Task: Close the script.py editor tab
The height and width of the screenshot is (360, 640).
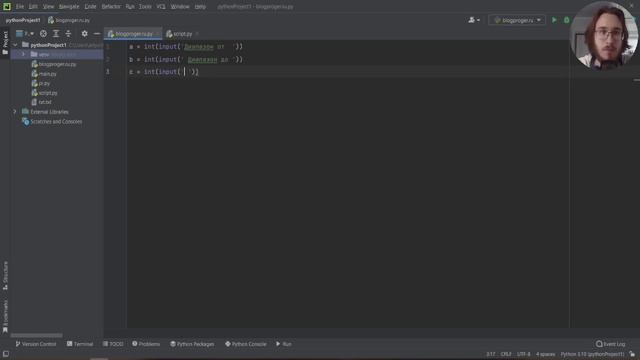Action: coord(198,34)
